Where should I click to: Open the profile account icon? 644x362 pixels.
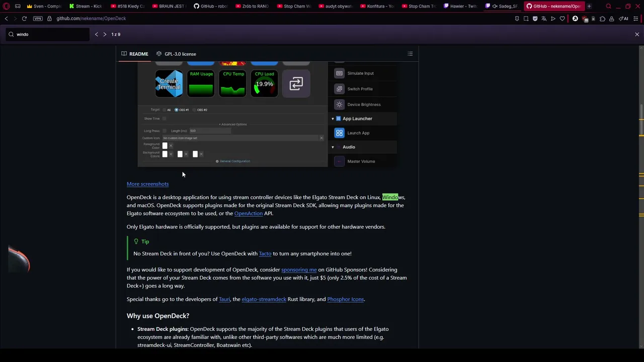pos(611,19)
